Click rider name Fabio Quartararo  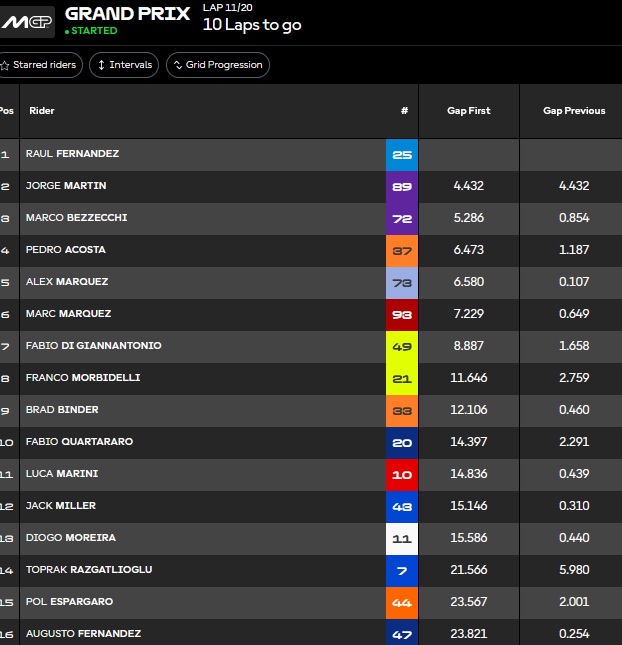[79, 442]
